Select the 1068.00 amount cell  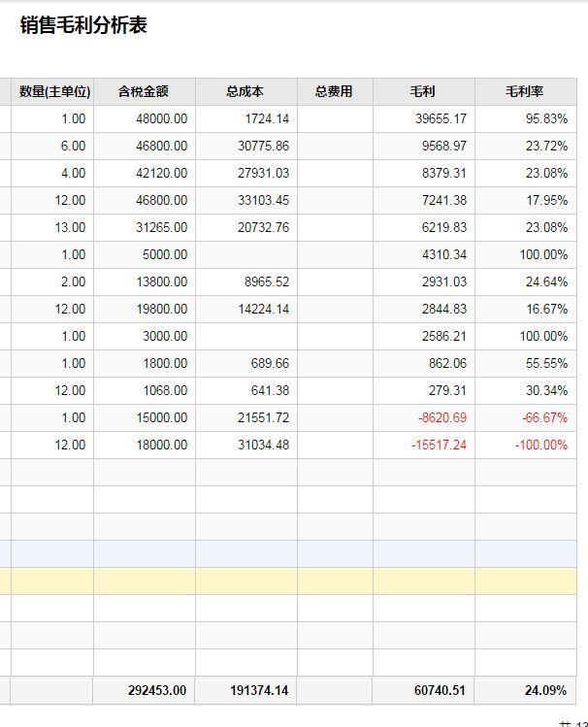pos(145,391)
